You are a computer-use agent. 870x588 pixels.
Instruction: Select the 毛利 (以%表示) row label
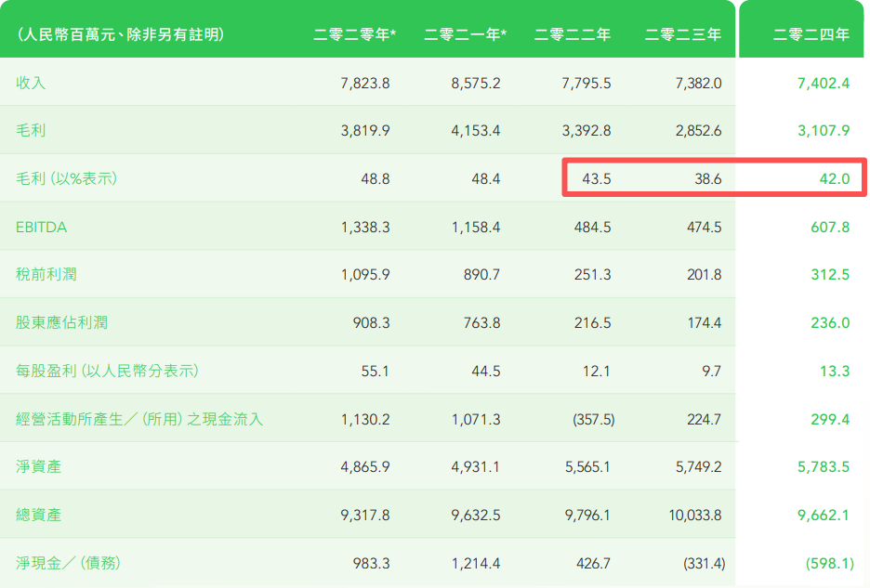point(66,178)
